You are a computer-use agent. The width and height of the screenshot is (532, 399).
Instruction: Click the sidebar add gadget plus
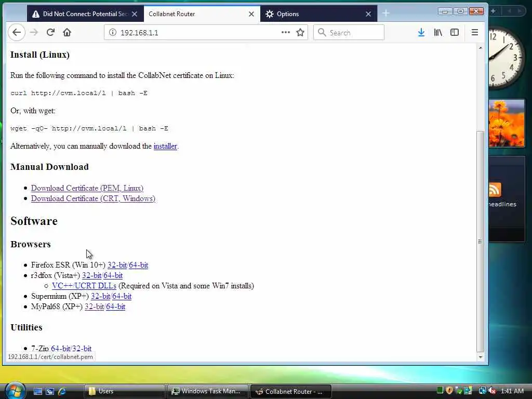(x=494, y=11)
